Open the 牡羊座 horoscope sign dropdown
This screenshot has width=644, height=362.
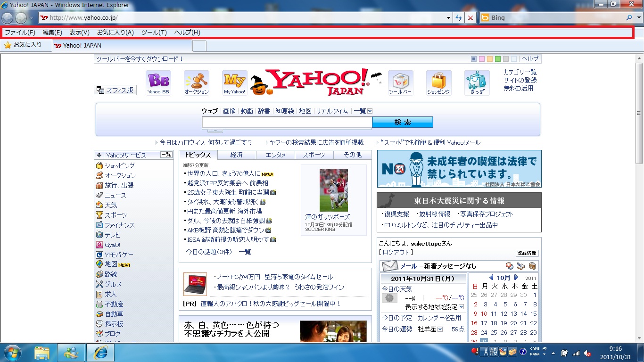click(440, 329)
